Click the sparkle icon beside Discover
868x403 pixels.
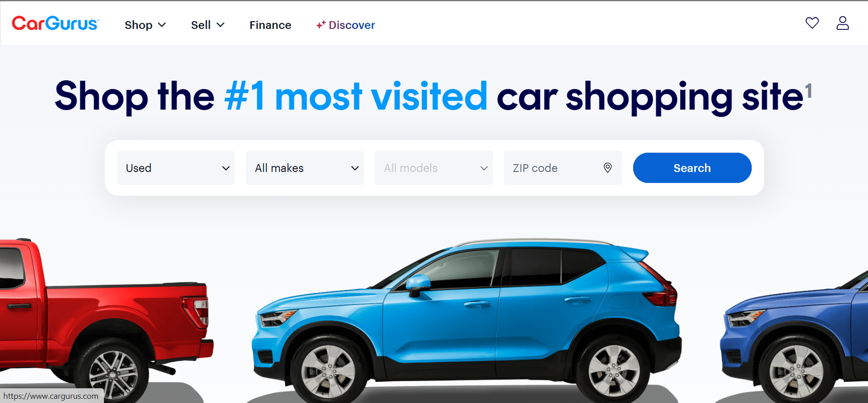click(x=321, y=24)
